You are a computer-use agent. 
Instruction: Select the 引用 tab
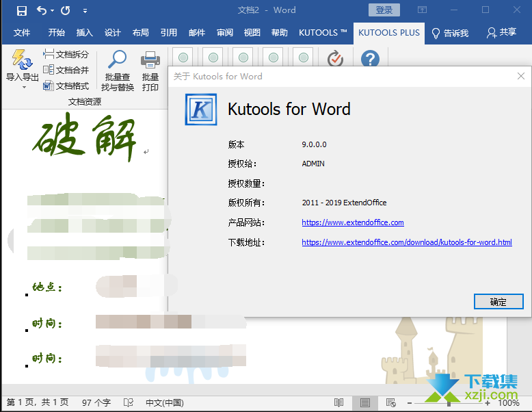click(169, 33)
